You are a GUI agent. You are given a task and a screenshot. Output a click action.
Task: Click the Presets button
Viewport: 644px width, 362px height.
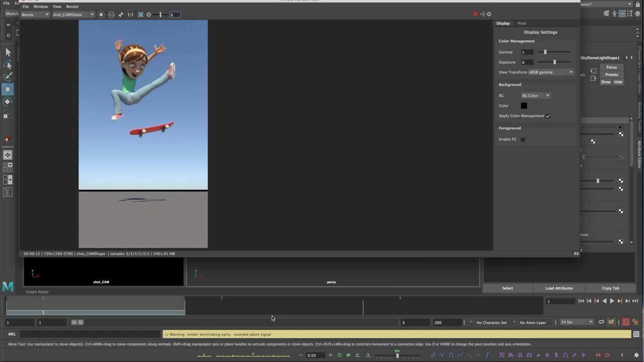coord(611,74)
